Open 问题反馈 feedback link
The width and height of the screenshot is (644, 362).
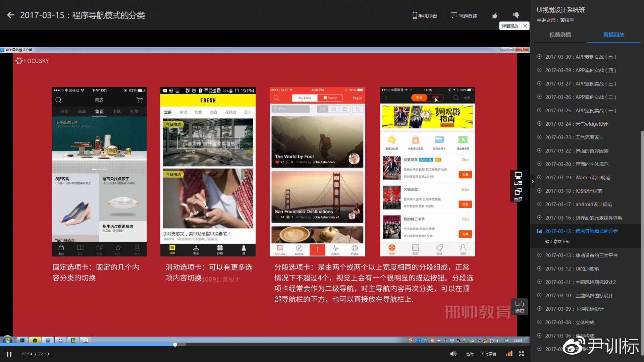(x=464, y=16)
